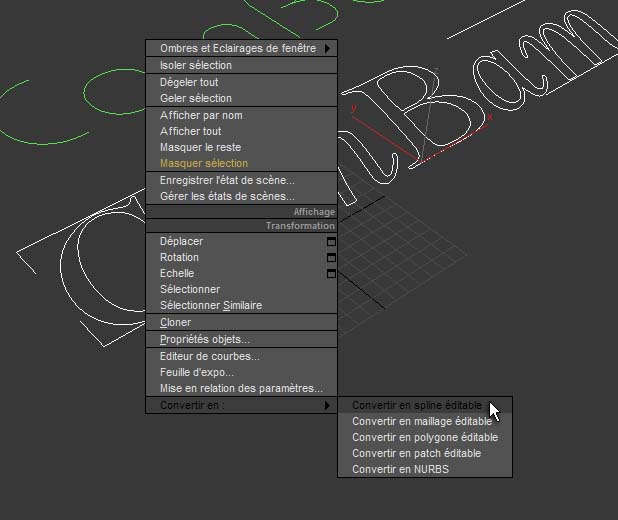Screen dimensions: 618x520
Task: Open Echelle settings box icon
Action: point(331,274)
